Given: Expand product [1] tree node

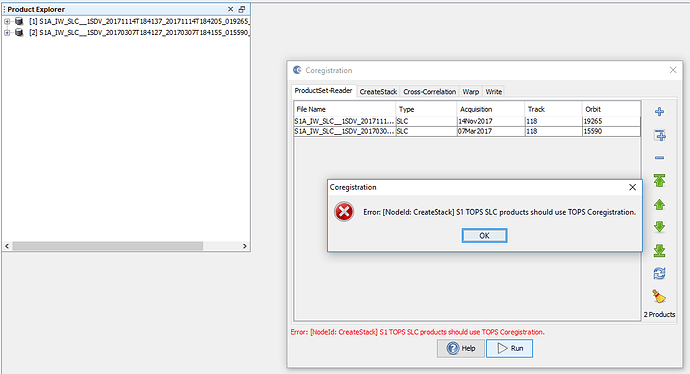Looking at the screenshot, I should (7, 21).
